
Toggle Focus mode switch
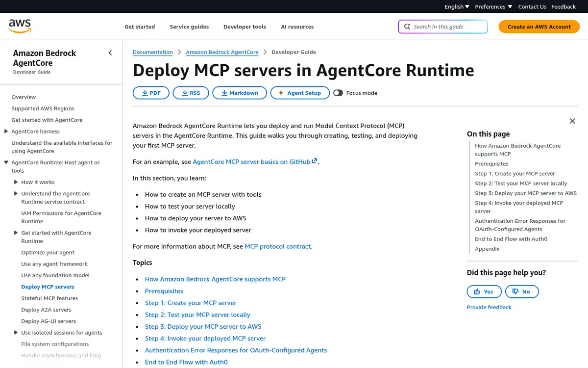pyautogui.click(x=338, y=93)
